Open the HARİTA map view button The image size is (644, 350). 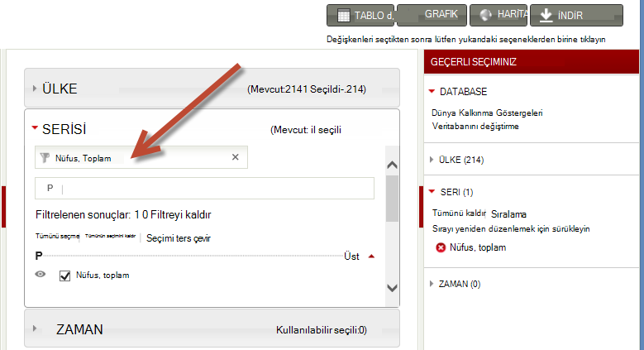click(x=499, y=15)
